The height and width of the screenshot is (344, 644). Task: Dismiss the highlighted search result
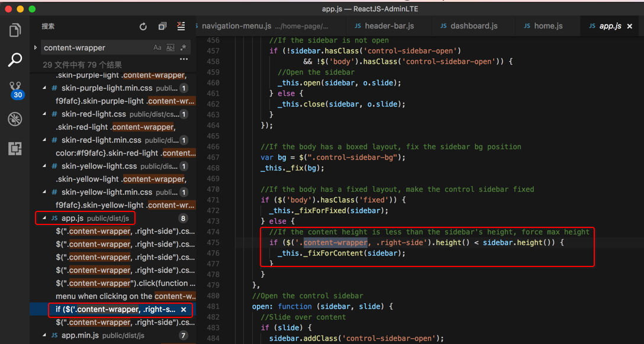click(x=183, y=310)
